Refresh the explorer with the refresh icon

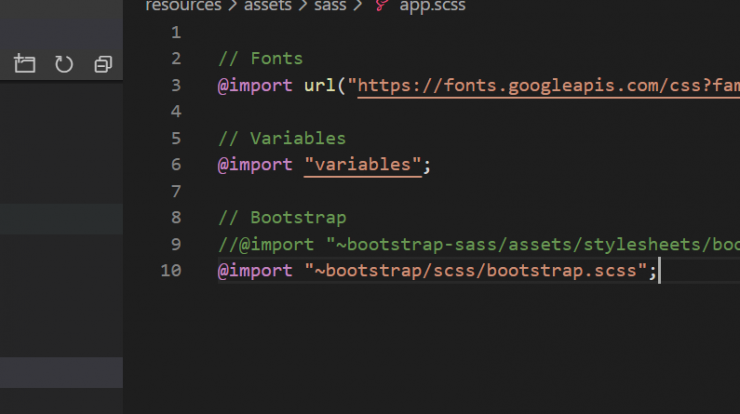point(64,64)
